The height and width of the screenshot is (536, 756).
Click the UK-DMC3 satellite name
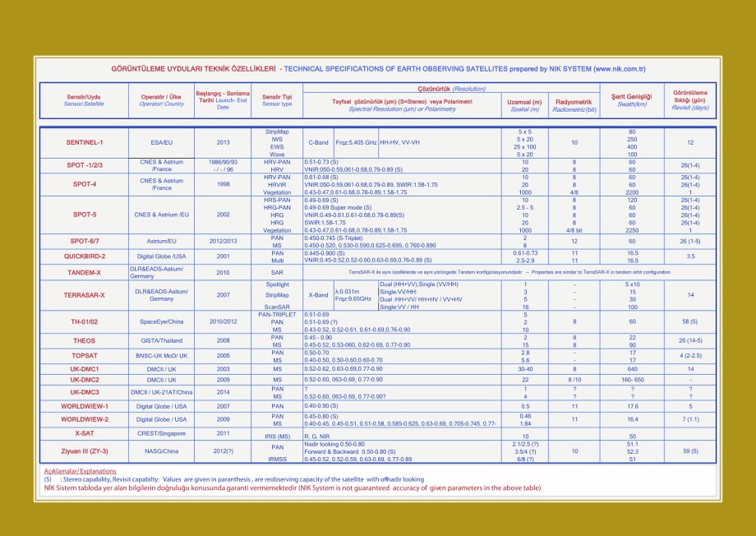(x=85, y=392)
